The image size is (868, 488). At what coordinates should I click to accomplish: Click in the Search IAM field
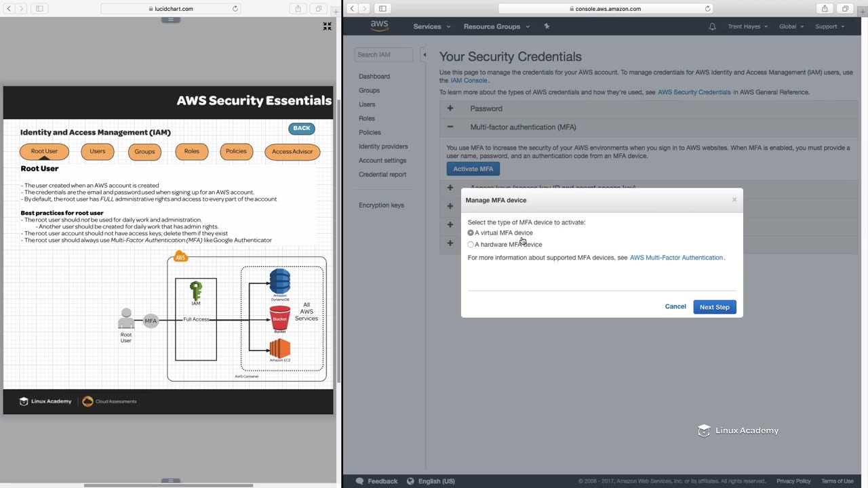[x=383, y=55]
